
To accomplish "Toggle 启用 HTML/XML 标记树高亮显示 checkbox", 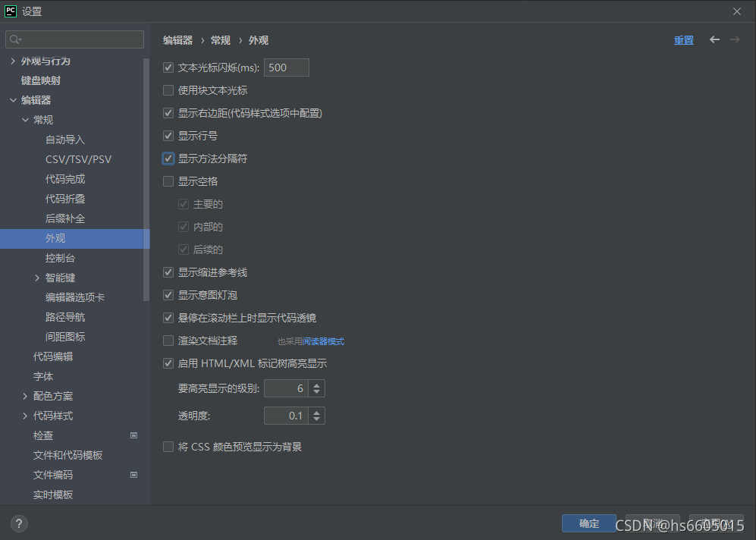I will pyautogui.click(x=168, y=363).
